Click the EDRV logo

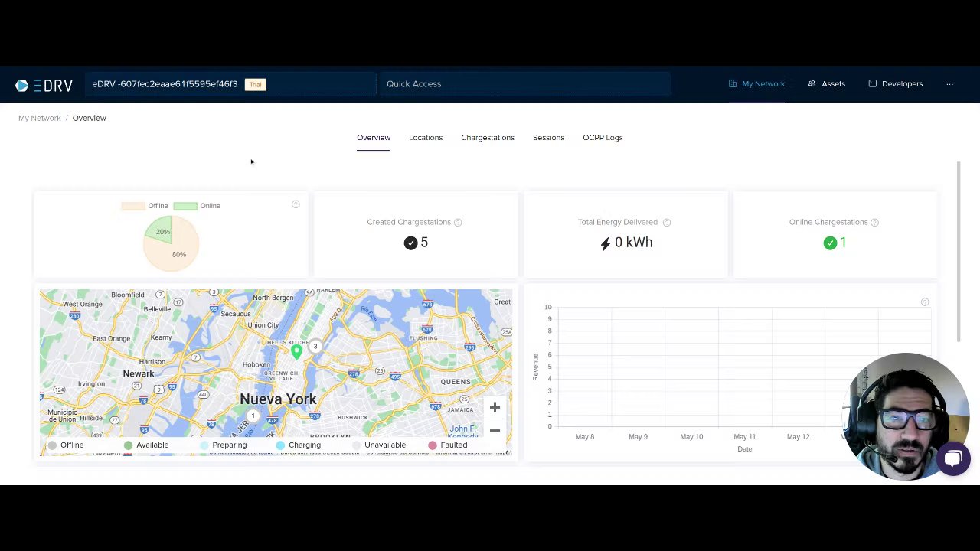coord(44,85)
